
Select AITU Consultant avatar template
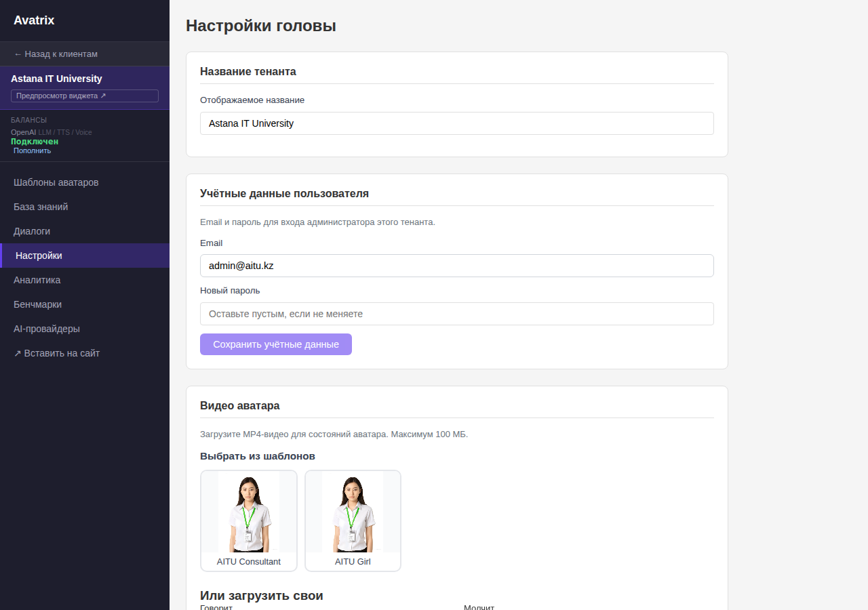coord(249,520)
